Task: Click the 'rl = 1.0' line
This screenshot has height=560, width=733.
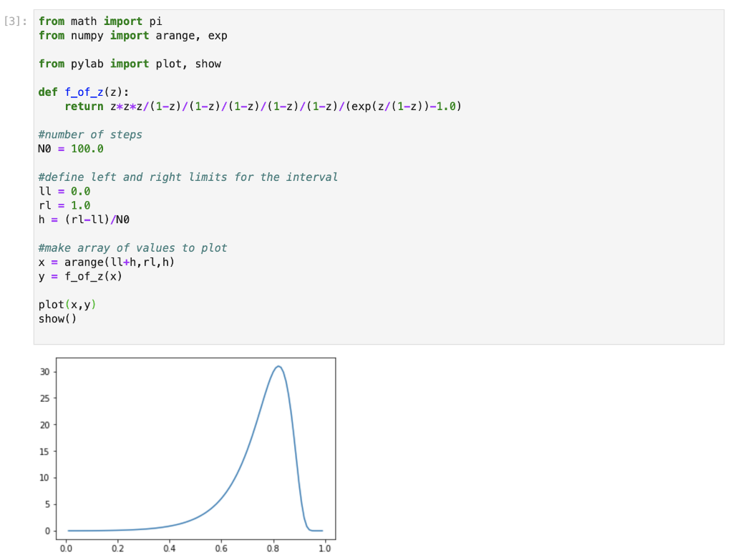Action: click(x=64, y=205)
